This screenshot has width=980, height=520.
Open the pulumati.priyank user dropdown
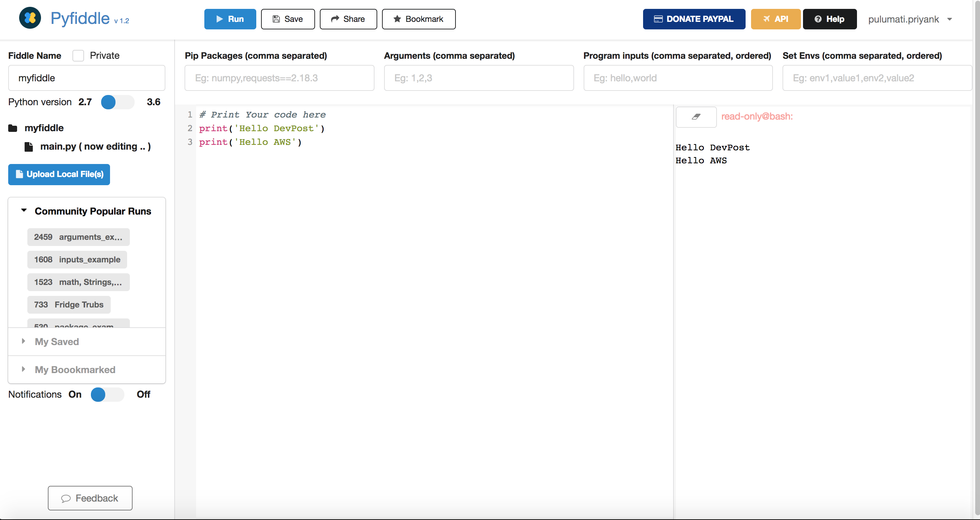[x=910, y=19]
